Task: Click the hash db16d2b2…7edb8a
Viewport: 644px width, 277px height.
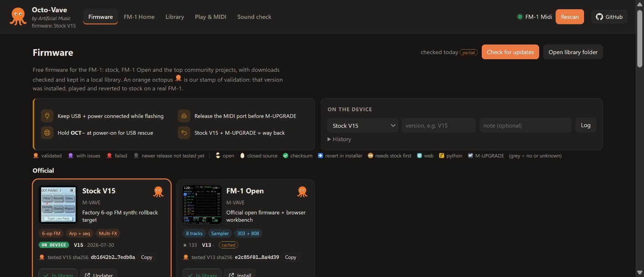Action: pos(113,257)
